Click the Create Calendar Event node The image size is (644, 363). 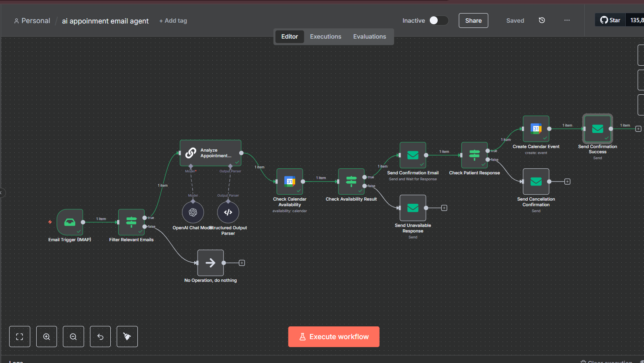[536, 129]
